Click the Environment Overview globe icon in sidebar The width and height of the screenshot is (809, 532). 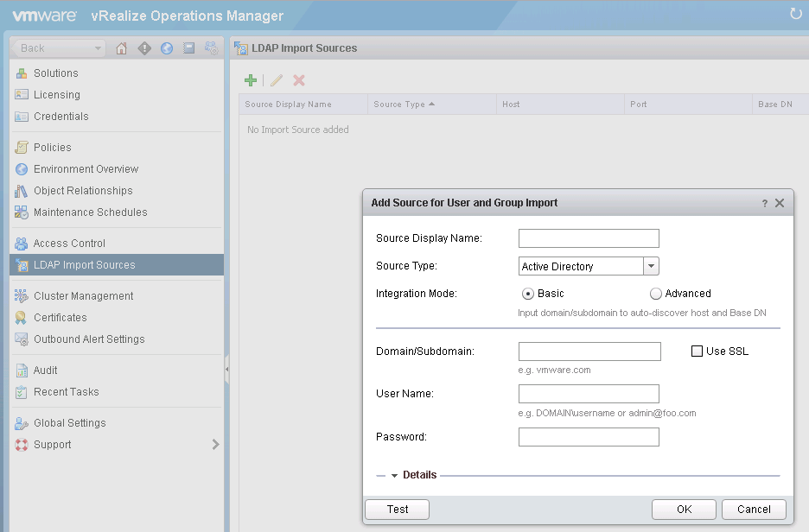coord(21,169)
